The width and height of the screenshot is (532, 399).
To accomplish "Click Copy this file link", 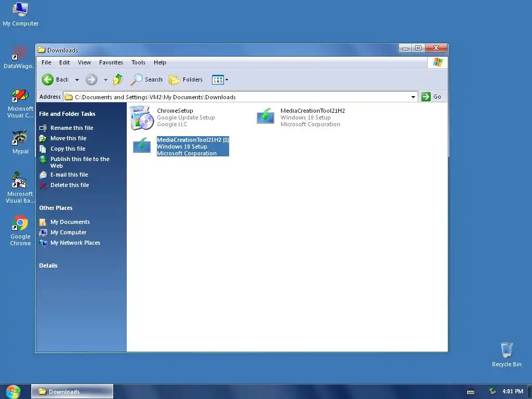I will coord(68,149).
